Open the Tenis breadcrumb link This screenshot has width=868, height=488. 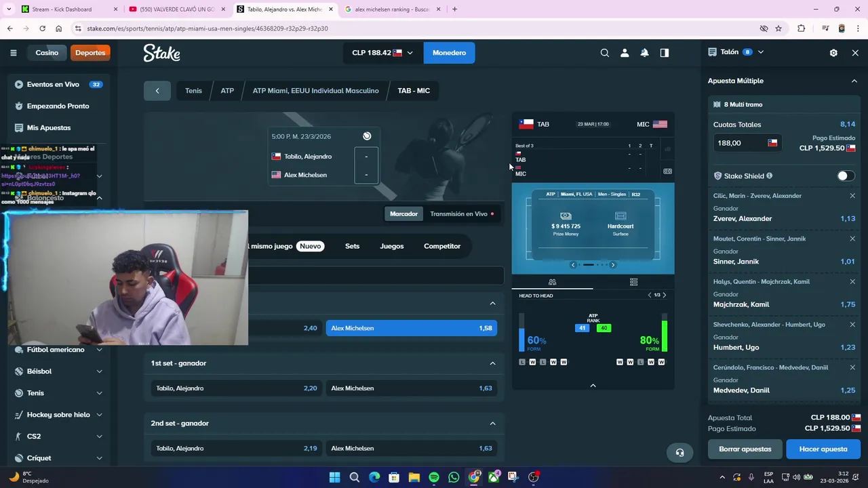click(193, 91)
